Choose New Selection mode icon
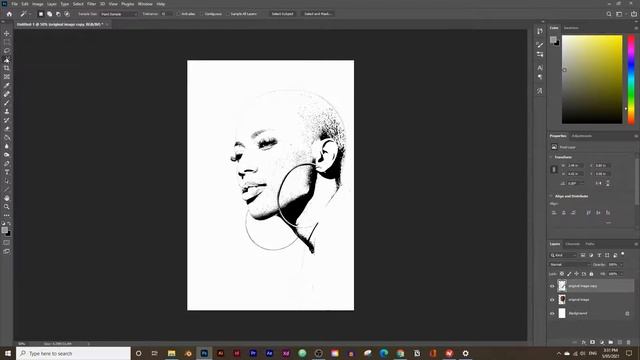This screenshot has height=360, width=640. [x=40, y=14]
